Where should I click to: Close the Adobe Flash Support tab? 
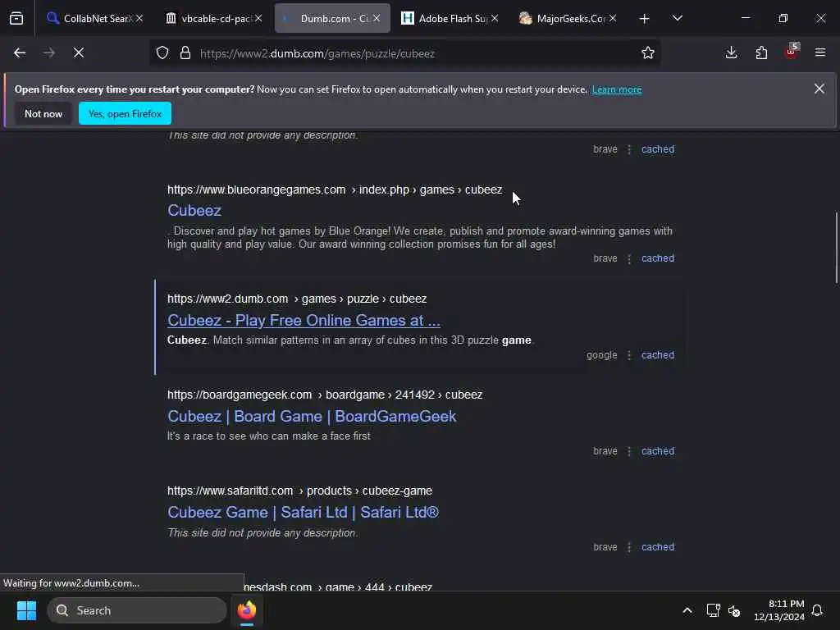tap(495, 18)
